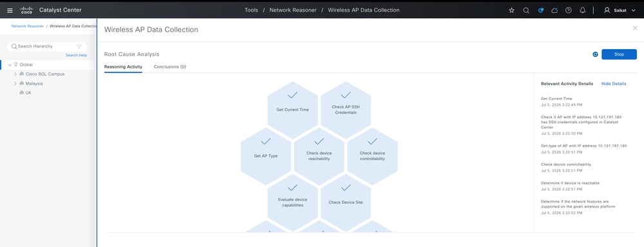Click the Root Cause Analysis heading
644x247 pixels.
[x=132, y=54]
